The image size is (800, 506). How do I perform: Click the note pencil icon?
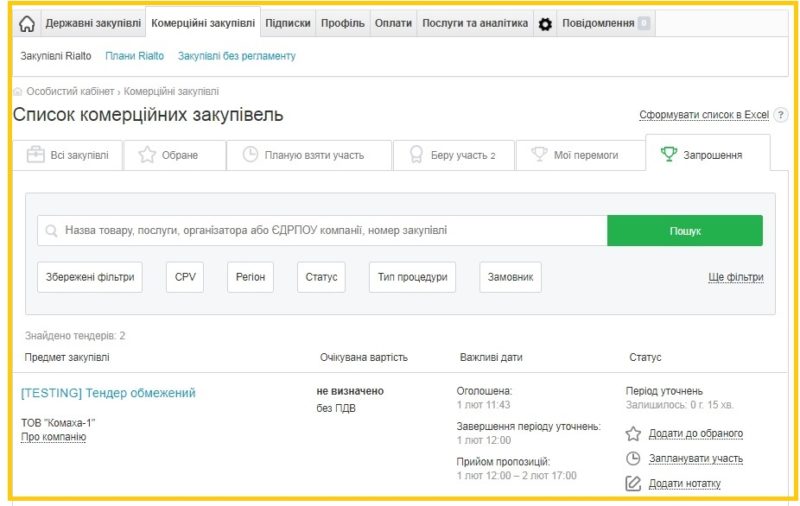(633, 484)
